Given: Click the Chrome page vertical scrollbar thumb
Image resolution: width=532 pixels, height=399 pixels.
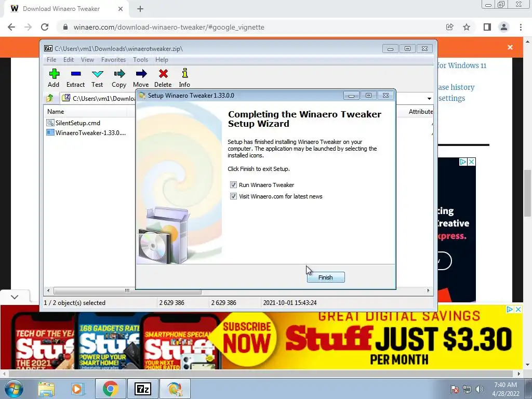Looking at the screenshot, I should click(x=527, y=192).
